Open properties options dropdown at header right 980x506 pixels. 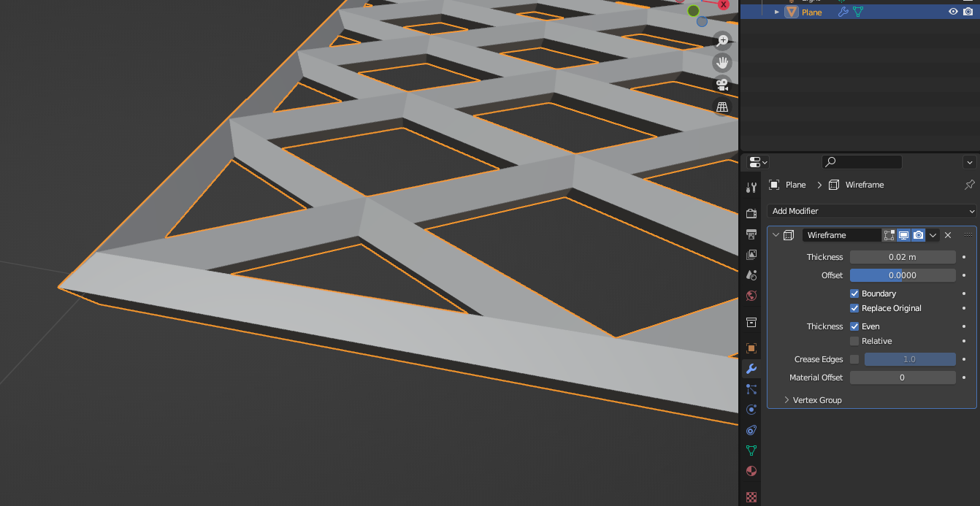(x=970, y=162)
